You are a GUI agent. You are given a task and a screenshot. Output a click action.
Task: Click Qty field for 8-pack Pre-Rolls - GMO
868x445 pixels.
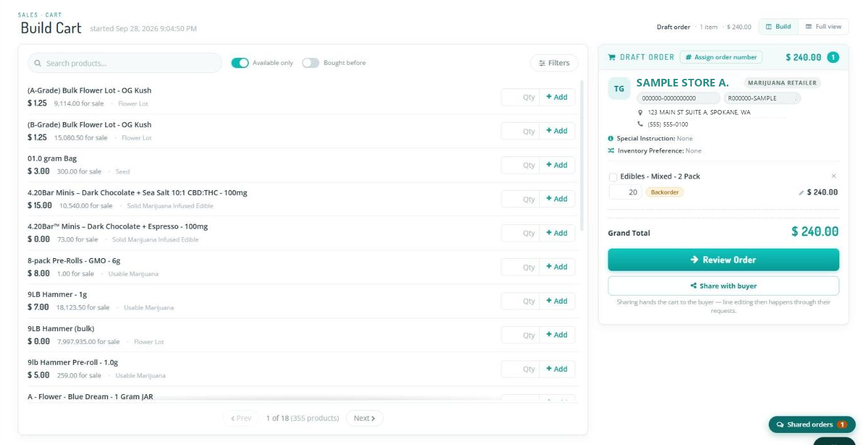[520, 267]
